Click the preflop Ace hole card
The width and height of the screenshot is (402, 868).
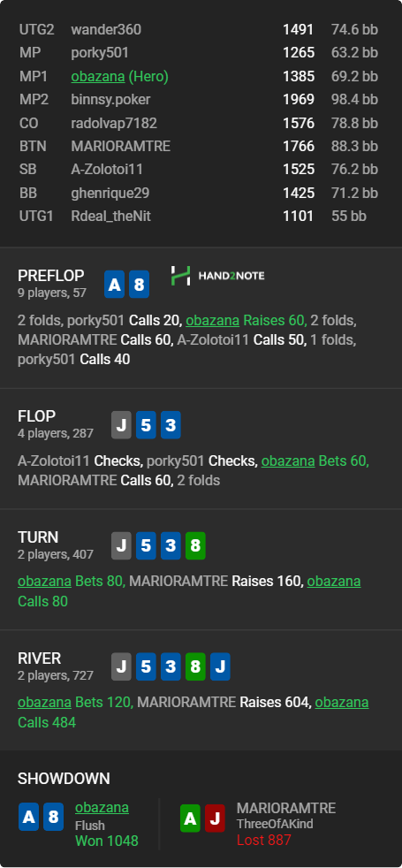[x=115, y=285]
